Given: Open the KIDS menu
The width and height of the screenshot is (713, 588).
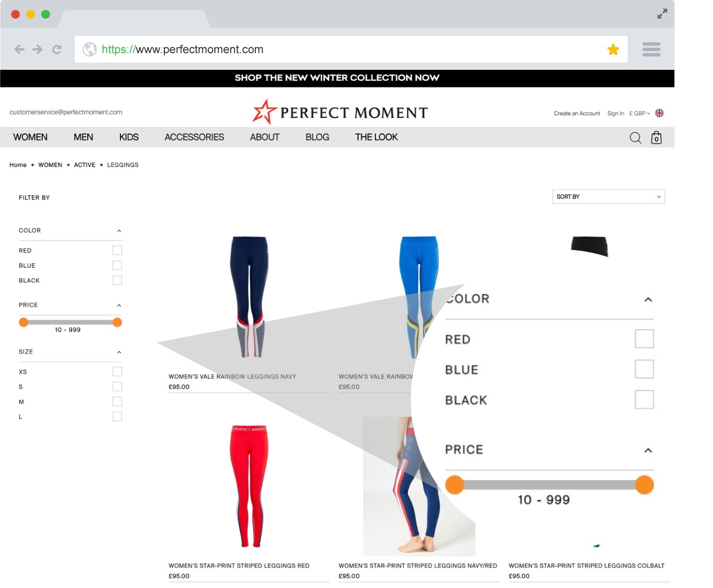Looking at the screenshot, I should pyautogui.click(x=129, y=137).
